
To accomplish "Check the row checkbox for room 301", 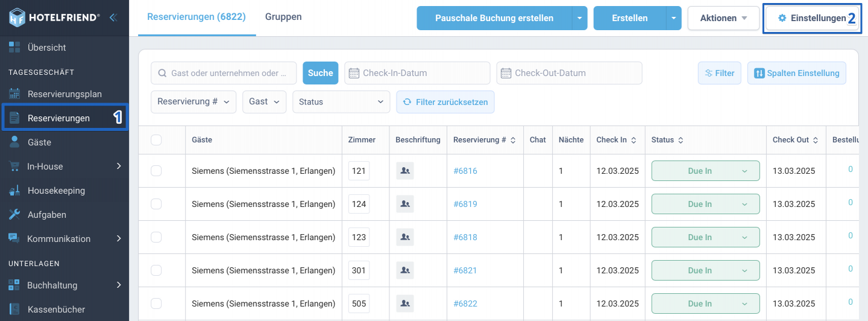I will pyautogui.click(x=156, y=270).
